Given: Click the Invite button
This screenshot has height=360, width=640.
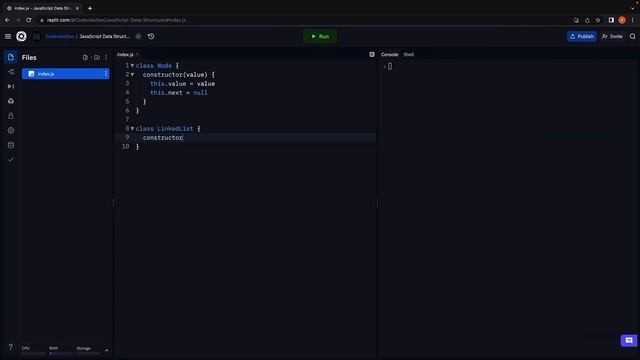Looking at the screenshot, I should [x=612, y=36].
